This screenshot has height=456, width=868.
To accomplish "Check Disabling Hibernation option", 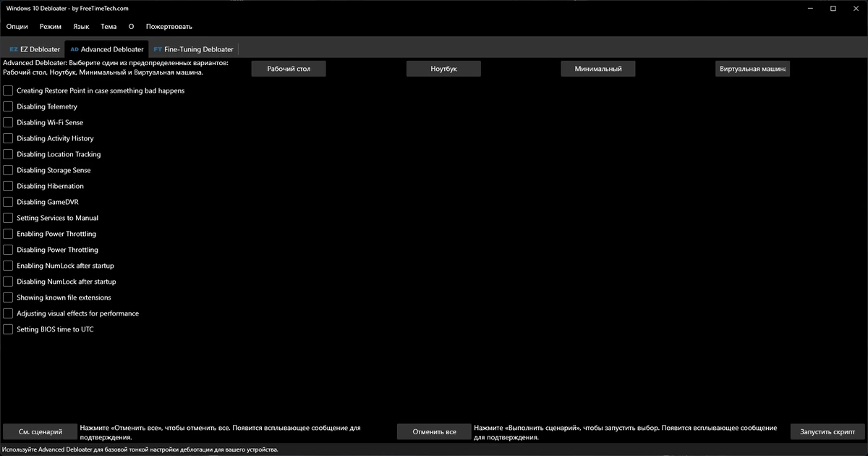I will coord(8,186).
